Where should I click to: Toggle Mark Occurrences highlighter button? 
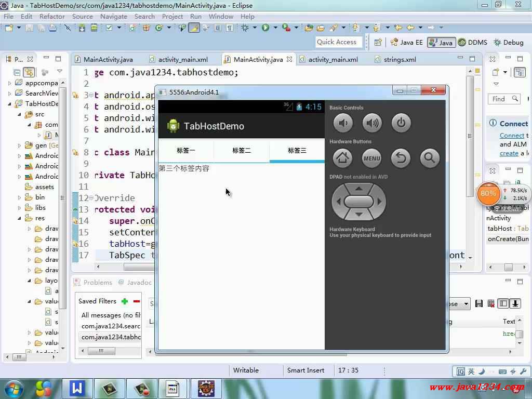pos(194,28)
